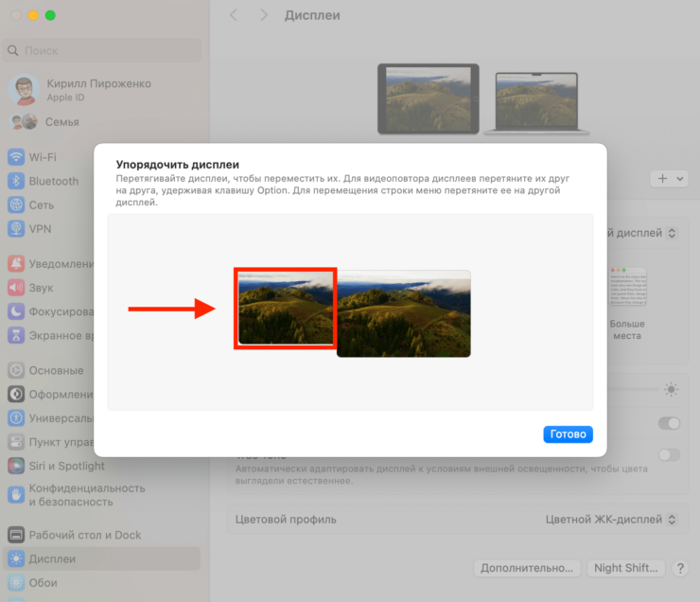Click the Wi-Fi icon in sidebar
The height and width of the screenshot is (602, 700).
(x=16, y=157)
